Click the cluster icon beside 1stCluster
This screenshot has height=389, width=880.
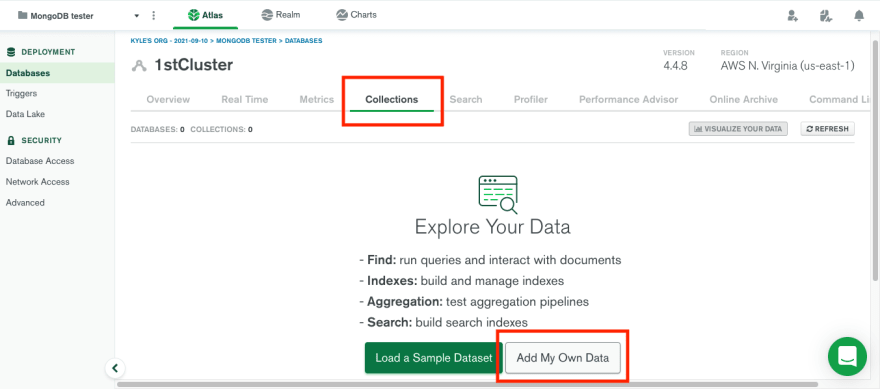coord(139,66)
